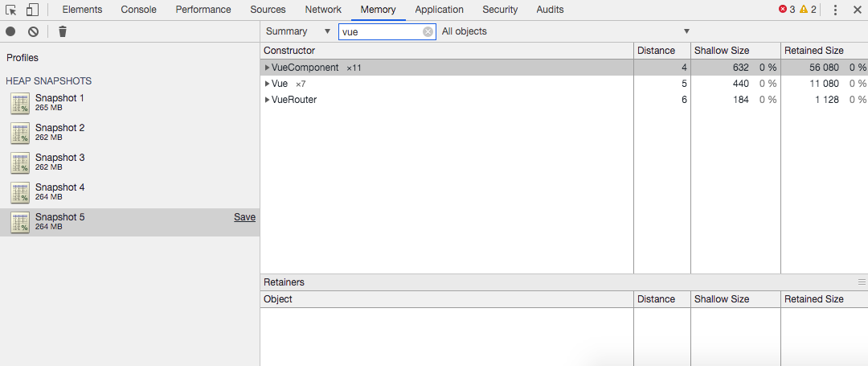The height and width of the screenshot is (366, 868).
Task: Go to the Network tab
Action: pyautogui.click(x=323, y=10)
